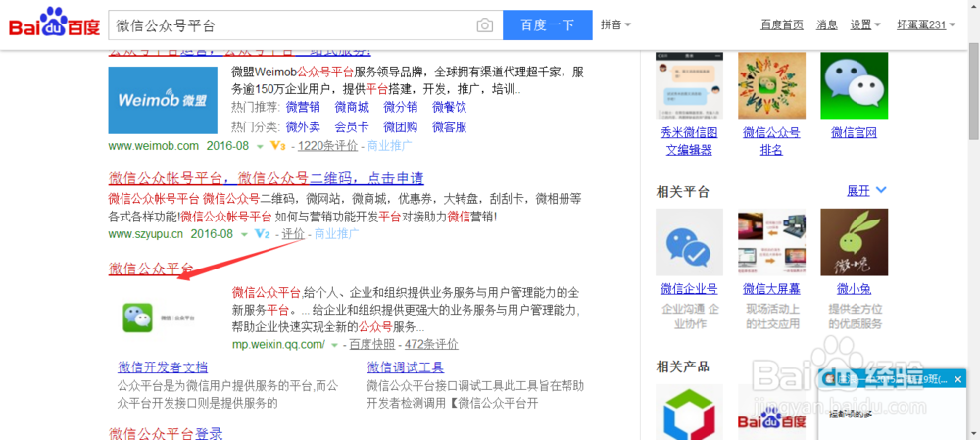
Task: Open 微信官网 text link
Action: (x=855, y=132)
